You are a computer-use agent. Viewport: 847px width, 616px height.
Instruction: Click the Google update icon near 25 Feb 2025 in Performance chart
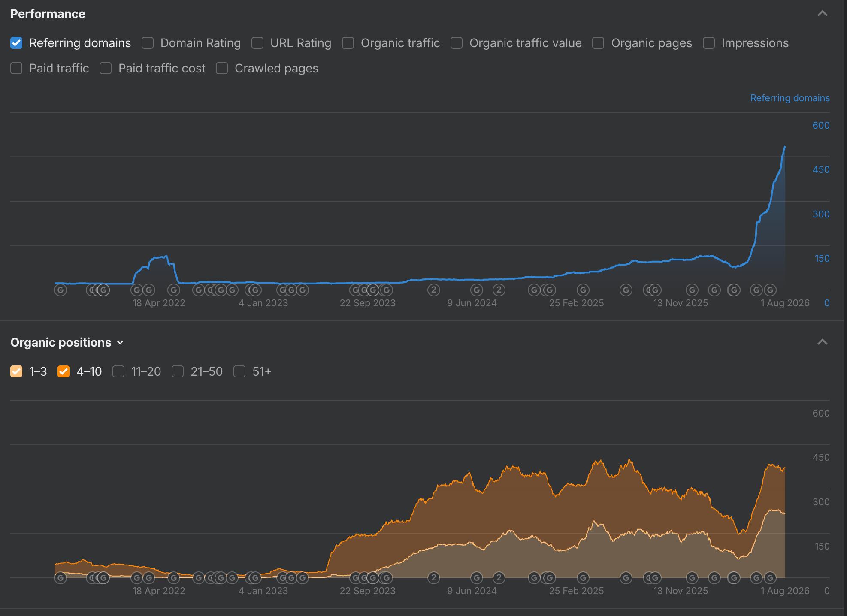[583, 290]
